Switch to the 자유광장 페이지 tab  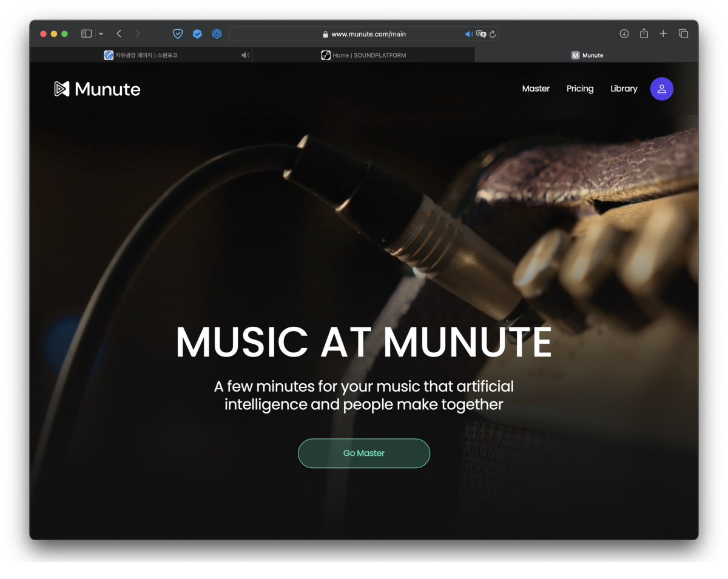pyautogui.click(x=141, y=55)
